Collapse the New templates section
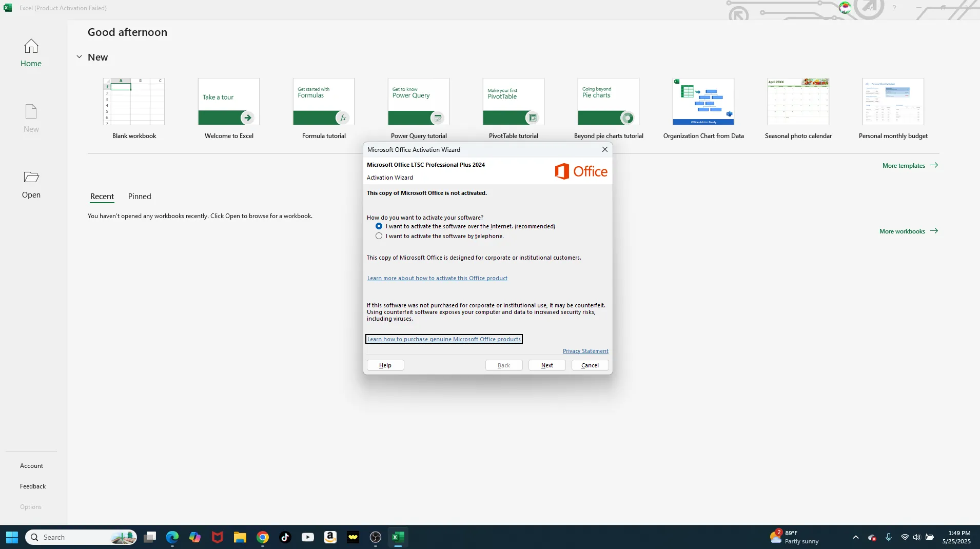This screenshot has width=980, height=549. pyautogui.click(x=79, y=57)
